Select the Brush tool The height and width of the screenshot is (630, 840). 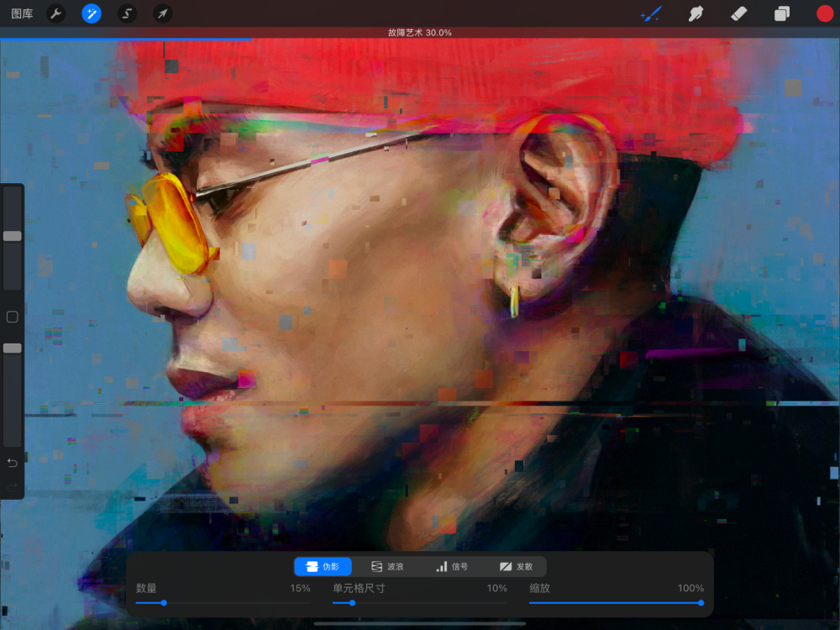tap(651, 13)
